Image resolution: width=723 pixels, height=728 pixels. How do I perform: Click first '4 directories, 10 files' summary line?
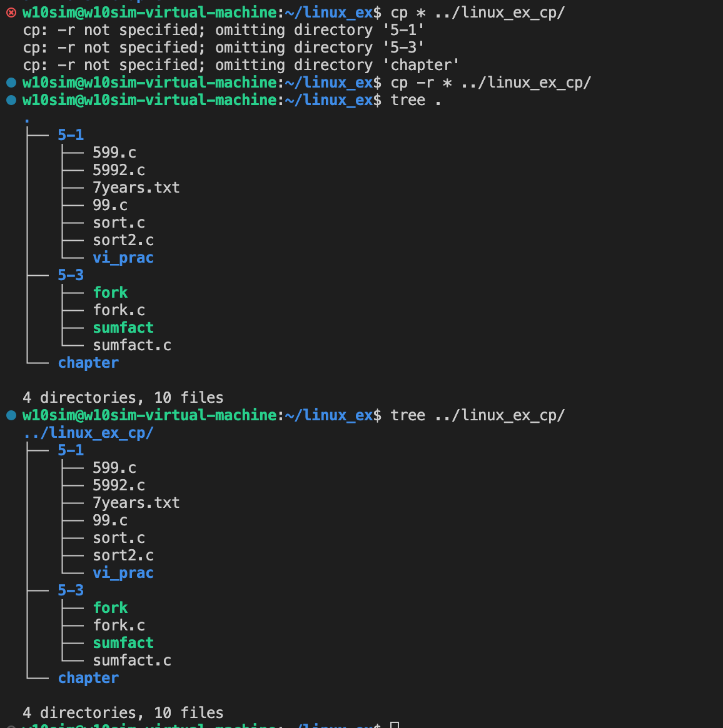coord(123,398)
